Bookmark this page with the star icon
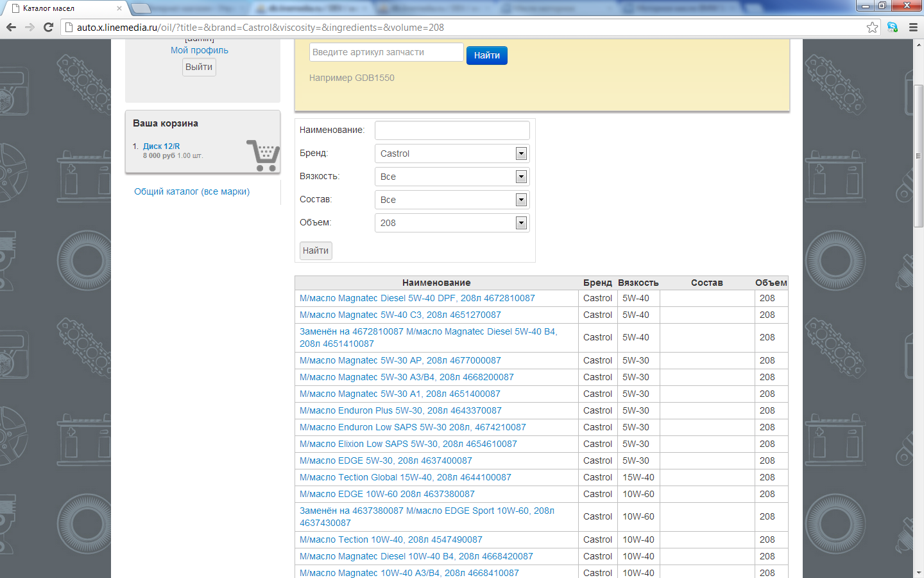The width and height of the screenshot is (924, 578). (872, 27)
